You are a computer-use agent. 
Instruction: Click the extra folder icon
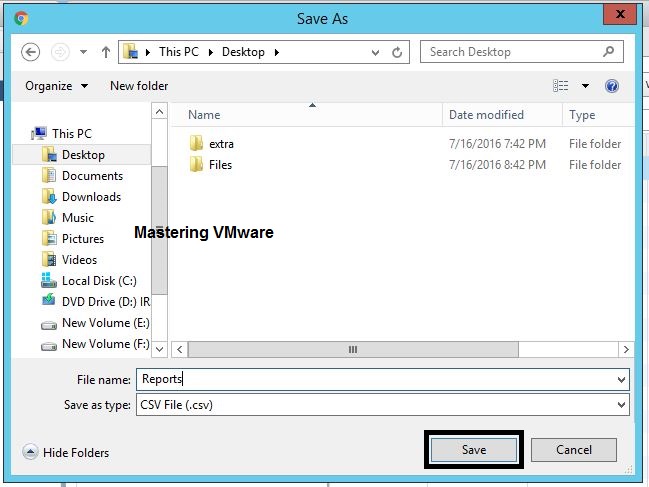[196, 143]
